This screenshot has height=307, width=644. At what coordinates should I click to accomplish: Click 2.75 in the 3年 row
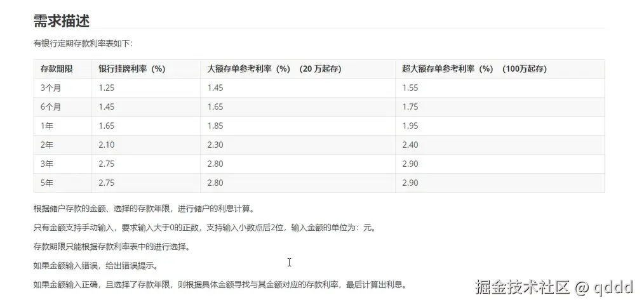[106, 164]
